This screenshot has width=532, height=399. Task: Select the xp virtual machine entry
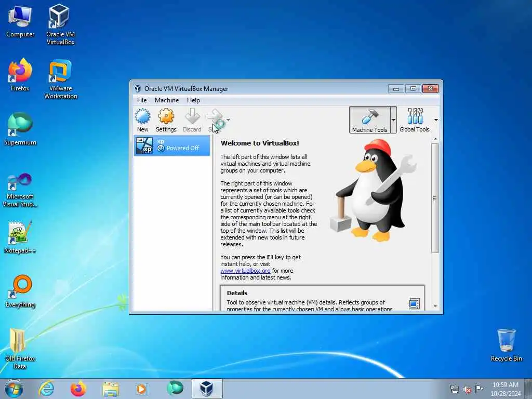[x=172, y=145]
